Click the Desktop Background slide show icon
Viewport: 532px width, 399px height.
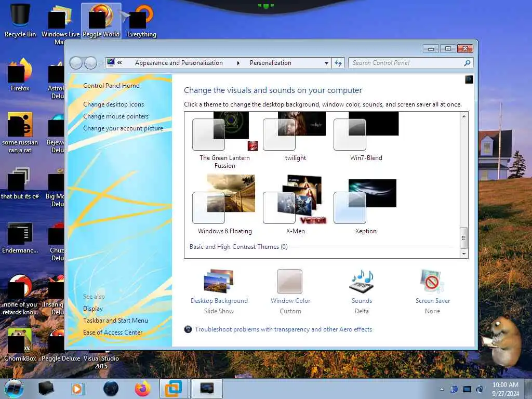219,282
